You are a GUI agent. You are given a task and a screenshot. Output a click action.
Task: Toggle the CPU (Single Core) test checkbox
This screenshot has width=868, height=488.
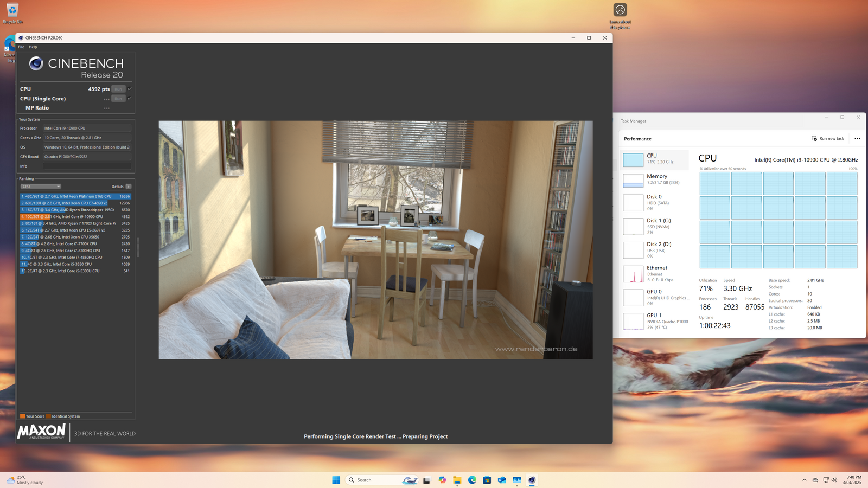coord(130,98)
